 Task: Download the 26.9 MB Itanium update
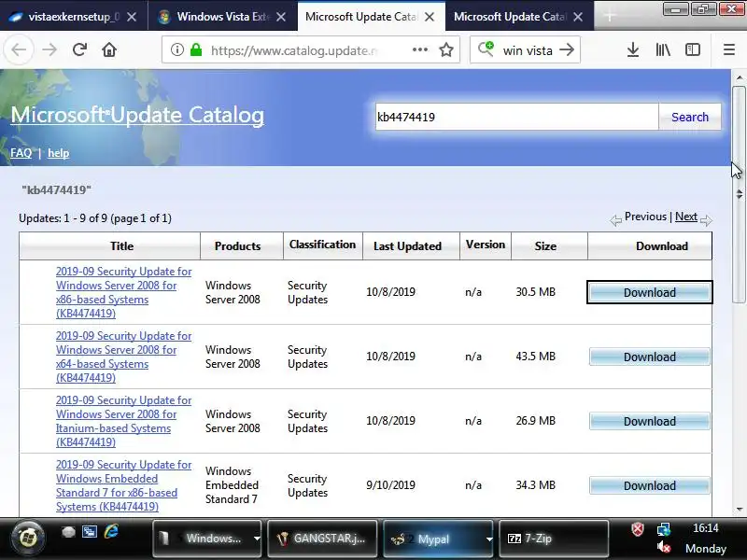pos(649,421)
